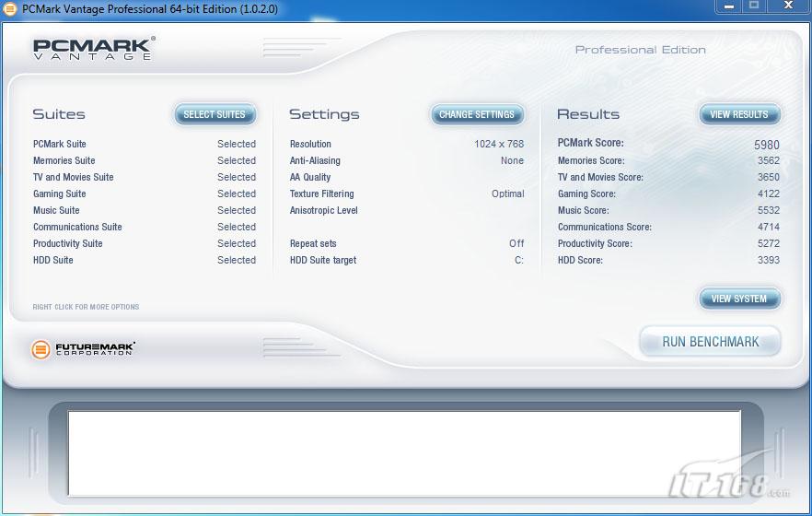Click the Music Score value 5532
The image size is (812, 516).
click(x=769, y=210)
